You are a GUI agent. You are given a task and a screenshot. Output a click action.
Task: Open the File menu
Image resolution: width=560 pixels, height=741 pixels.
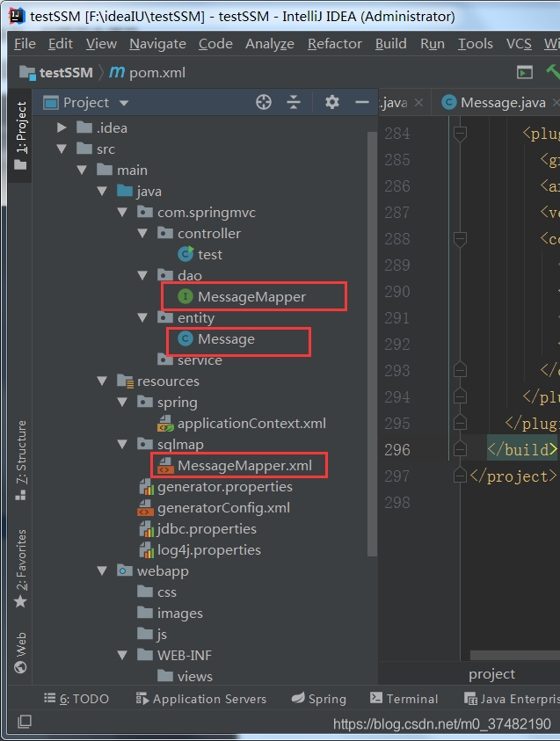pyautogui.click(x=25, y=44)
